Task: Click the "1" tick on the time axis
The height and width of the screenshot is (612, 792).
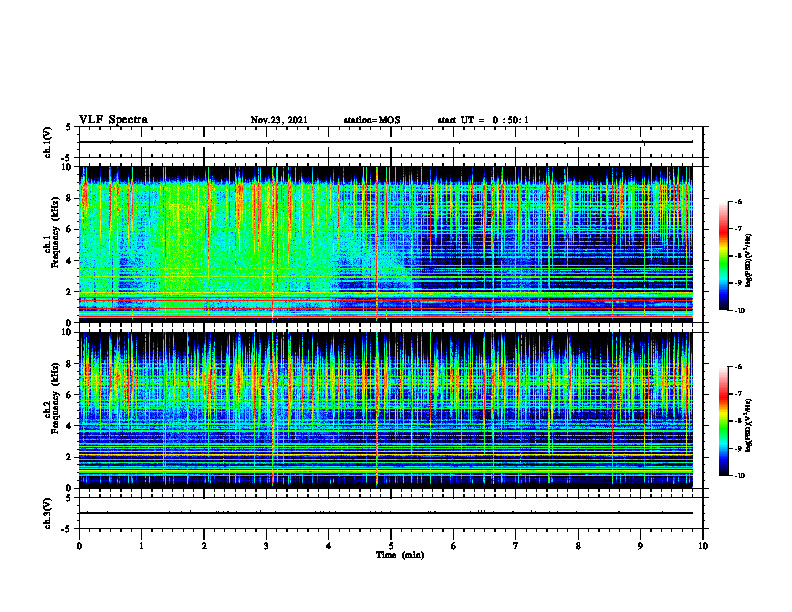Action: click(x=141, y=546)
